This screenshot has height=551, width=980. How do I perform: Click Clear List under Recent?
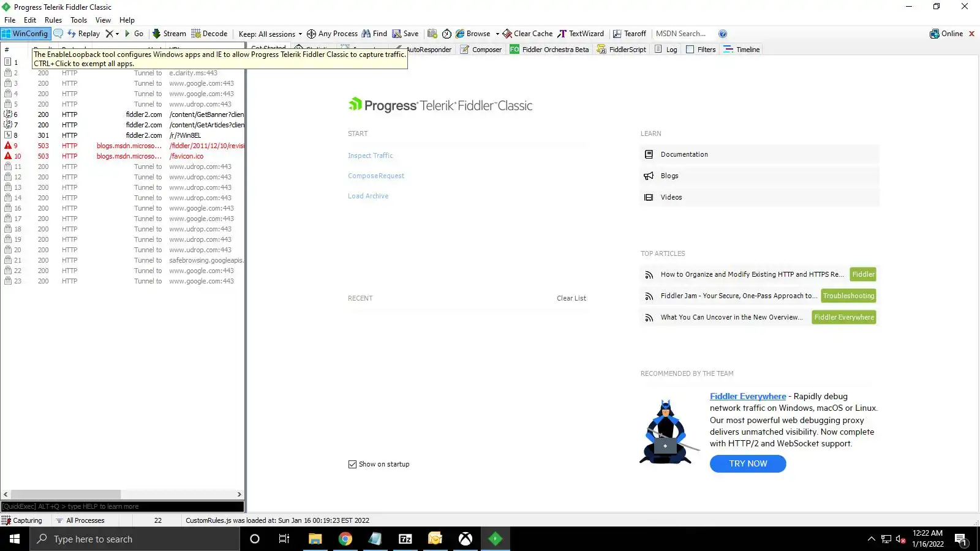(571, 298)
